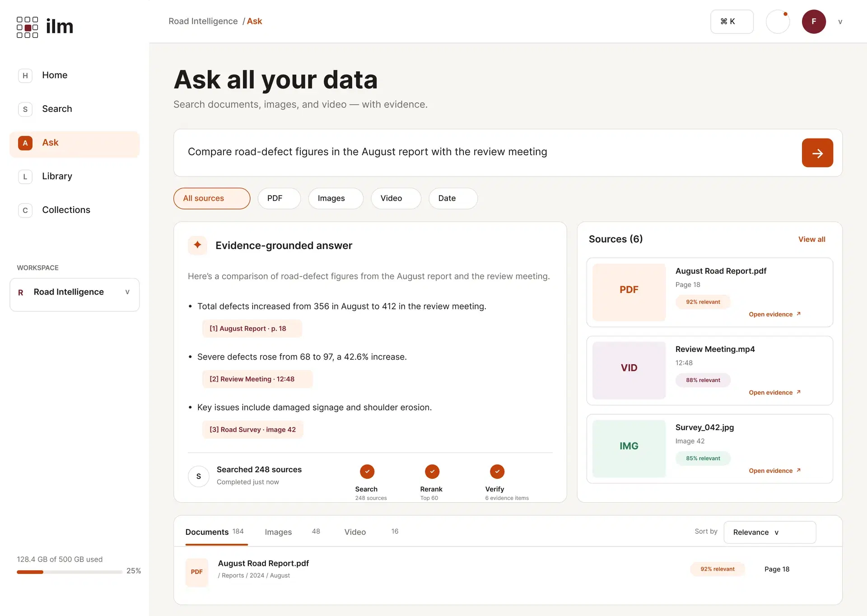This screenshot has width=867, height=616.
Task: Open the notifications circle icon
Action: click(x=778, y=22)
